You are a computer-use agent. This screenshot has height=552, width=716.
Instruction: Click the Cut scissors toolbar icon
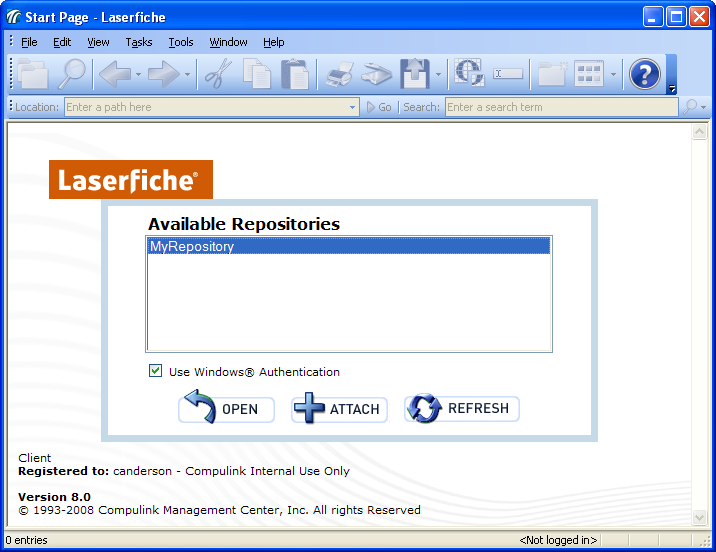(218, 74)
